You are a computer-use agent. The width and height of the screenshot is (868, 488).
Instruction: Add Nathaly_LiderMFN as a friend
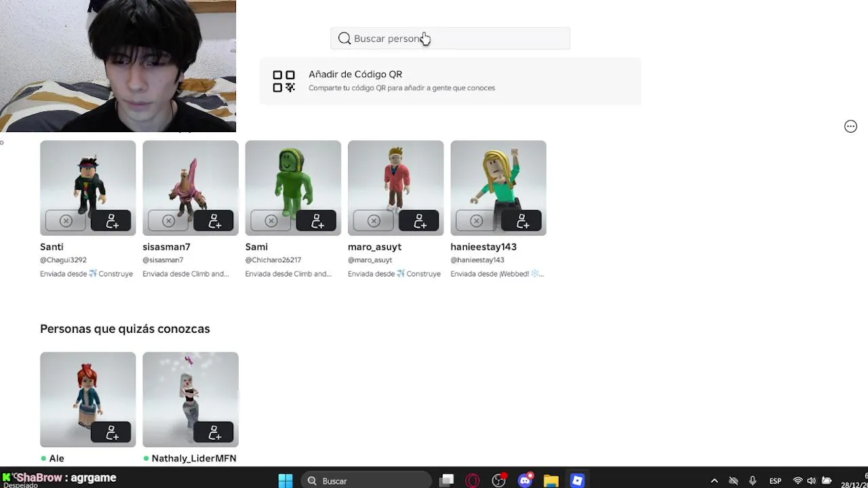pyautogui.click(x=213, y=432)
